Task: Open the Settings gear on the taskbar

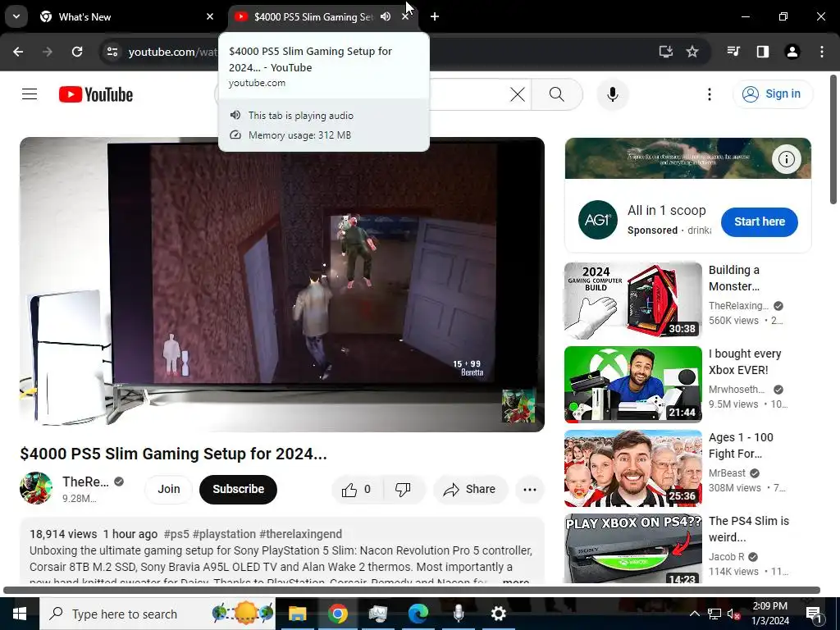Action: coord(498,614)
